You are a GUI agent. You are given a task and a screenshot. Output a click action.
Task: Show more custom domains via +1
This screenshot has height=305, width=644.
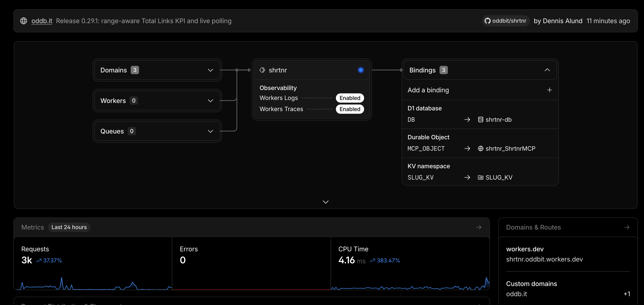(x=627, y=294)
